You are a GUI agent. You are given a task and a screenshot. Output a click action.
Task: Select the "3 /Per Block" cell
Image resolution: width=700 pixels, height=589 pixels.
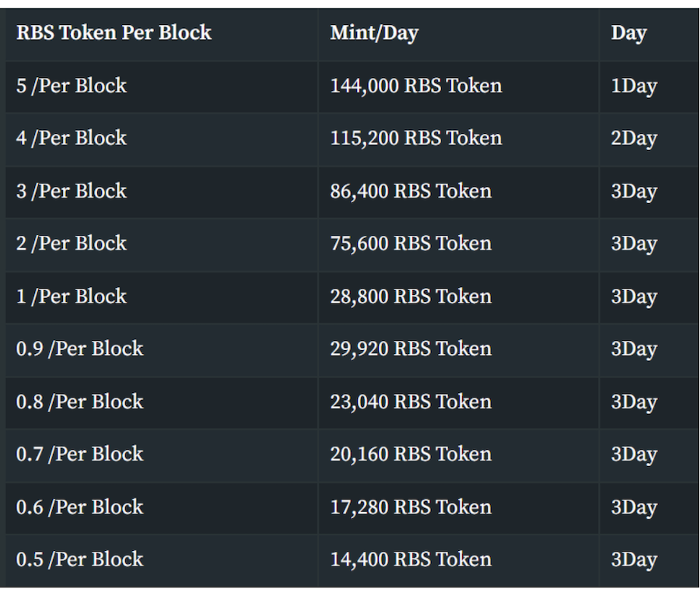pyautogui.click(x=72, y=191)
